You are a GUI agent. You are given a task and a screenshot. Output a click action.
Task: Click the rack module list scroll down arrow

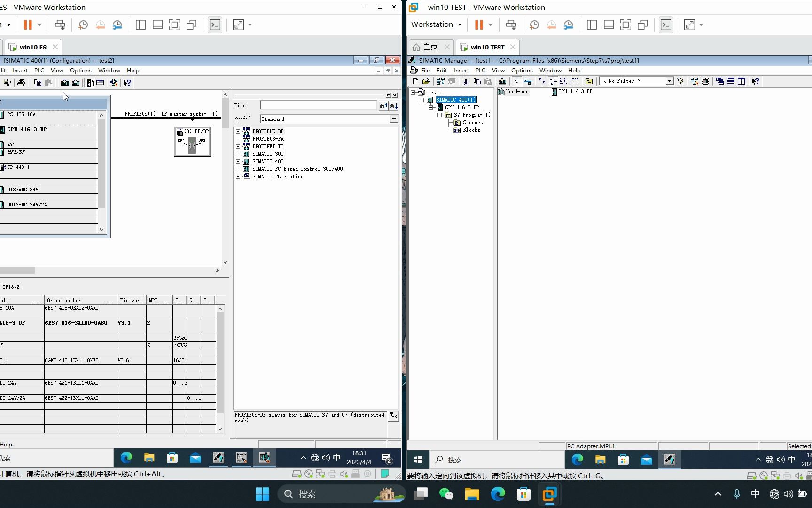pos(102,230)
